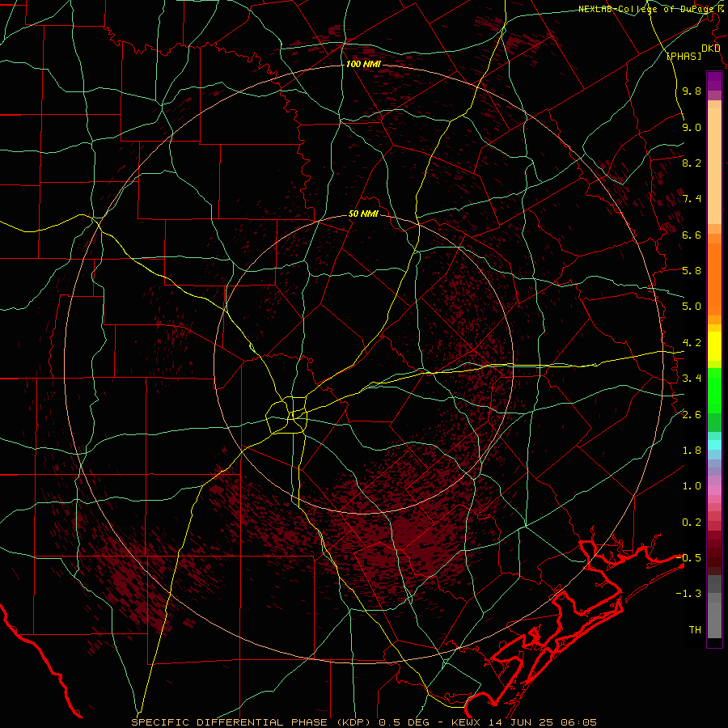This screenshot has height=728, width=728.
Task: Click the yellow highway loop around the city
Action: pyautogui.click(x=287, y=415)
